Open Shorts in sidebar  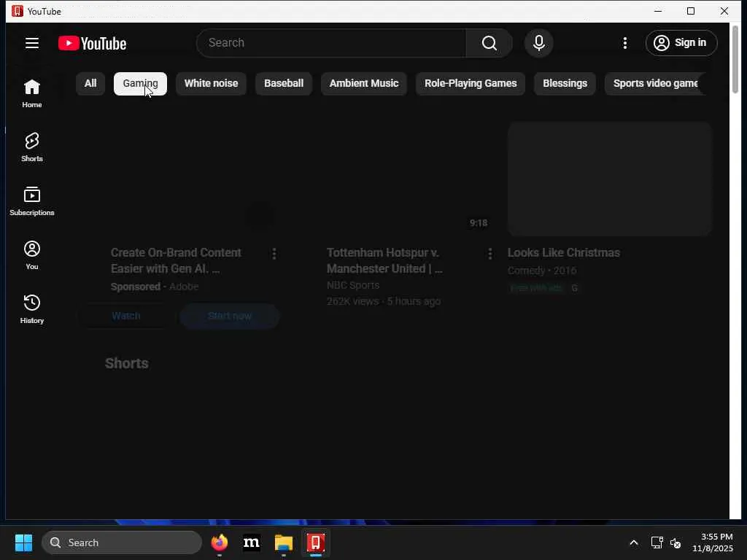click(x=32, y=147)
